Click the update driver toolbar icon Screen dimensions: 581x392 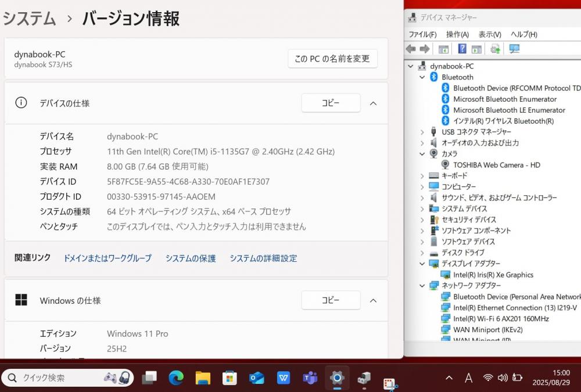495,49
